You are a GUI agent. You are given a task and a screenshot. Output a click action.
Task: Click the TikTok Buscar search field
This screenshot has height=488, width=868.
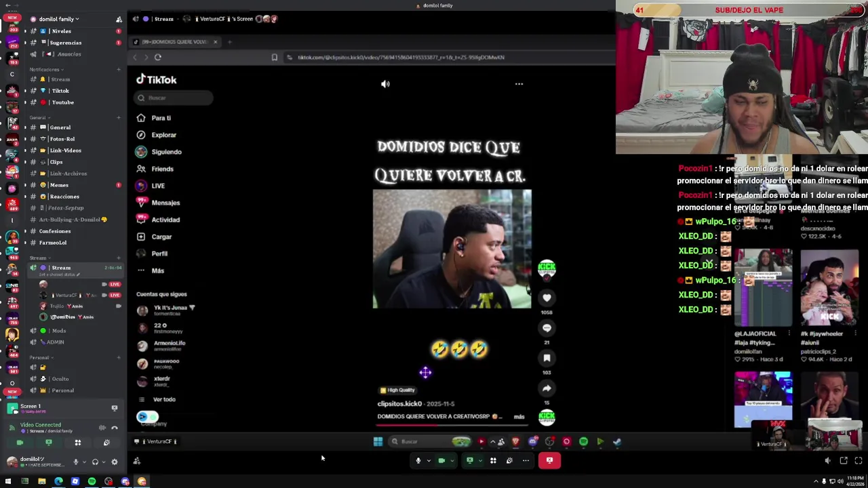(x=174, y=98)
